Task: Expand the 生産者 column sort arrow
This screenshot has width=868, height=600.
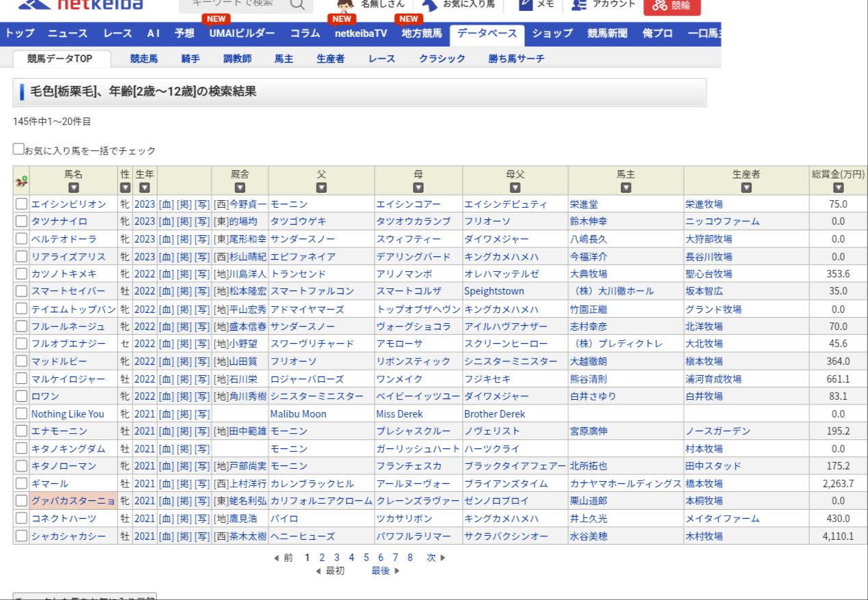Action: [x=746, y=188]
